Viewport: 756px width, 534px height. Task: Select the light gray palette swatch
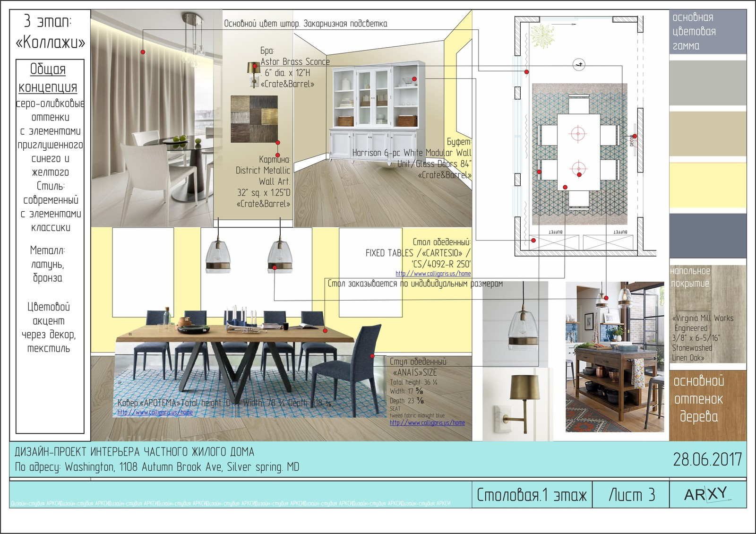click(708, 83)
